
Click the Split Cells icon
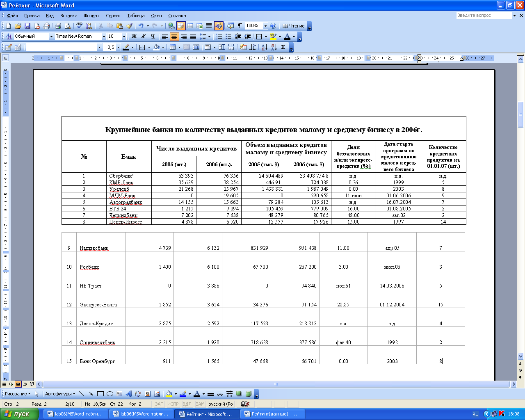196,47
